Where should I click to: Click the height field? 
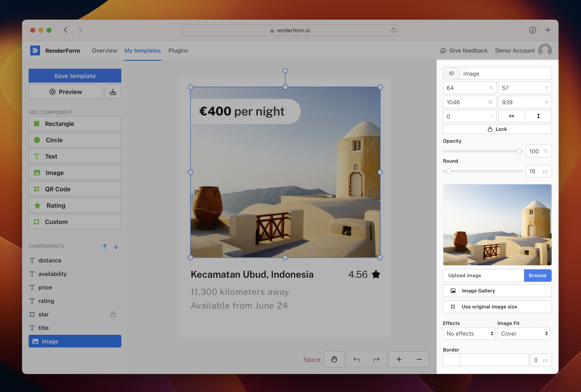[525, 102]
